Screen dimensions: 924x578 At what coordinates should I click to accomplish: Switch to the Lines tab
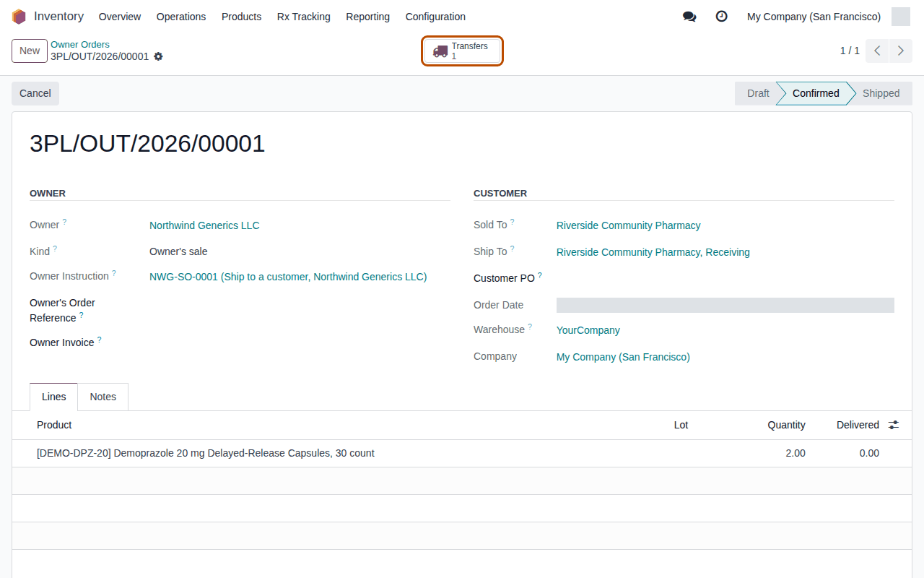click(53, 397)
